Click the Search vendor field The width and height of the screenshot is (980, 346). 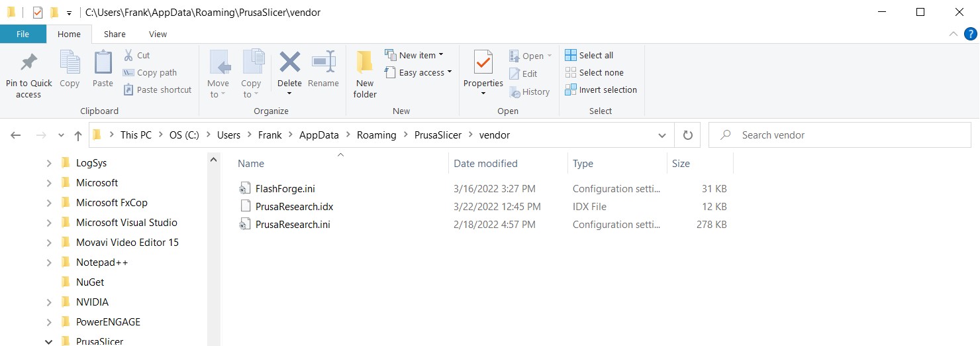pyautogui.click(x=840, y=135)
